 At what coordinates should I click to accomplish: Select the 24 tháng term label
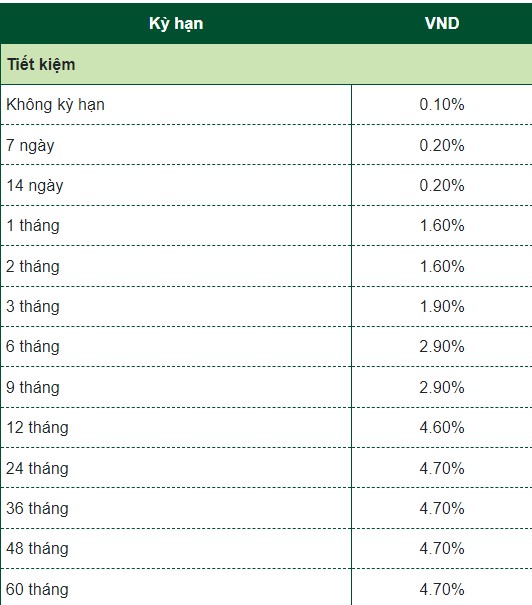(37, 468)
